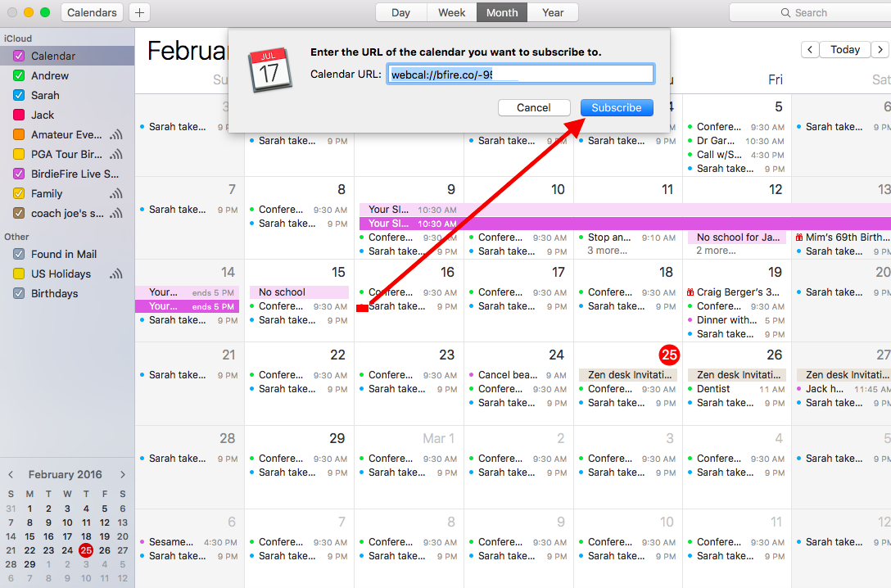Toggle the Sarah calendar checkbox
Screen dimensions: 891x588
click(19, 95)
